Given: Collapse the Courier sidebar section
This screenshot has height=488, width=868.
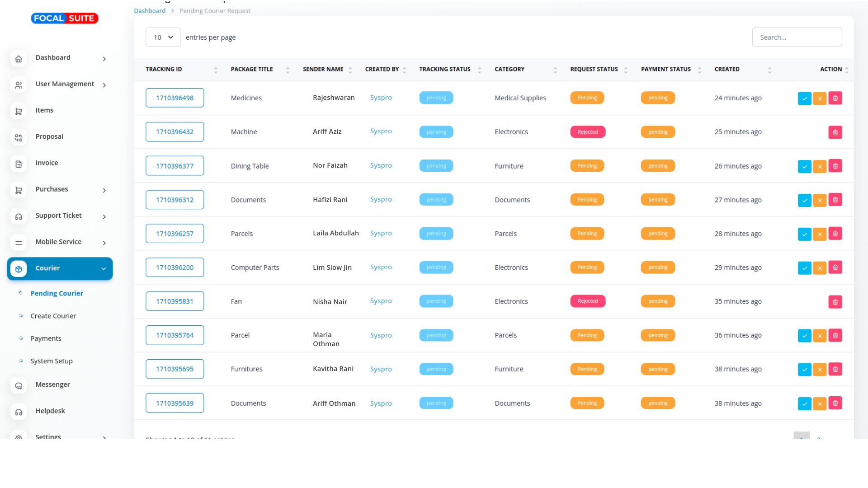Looking at the screenshot, I should coord(104,268).
